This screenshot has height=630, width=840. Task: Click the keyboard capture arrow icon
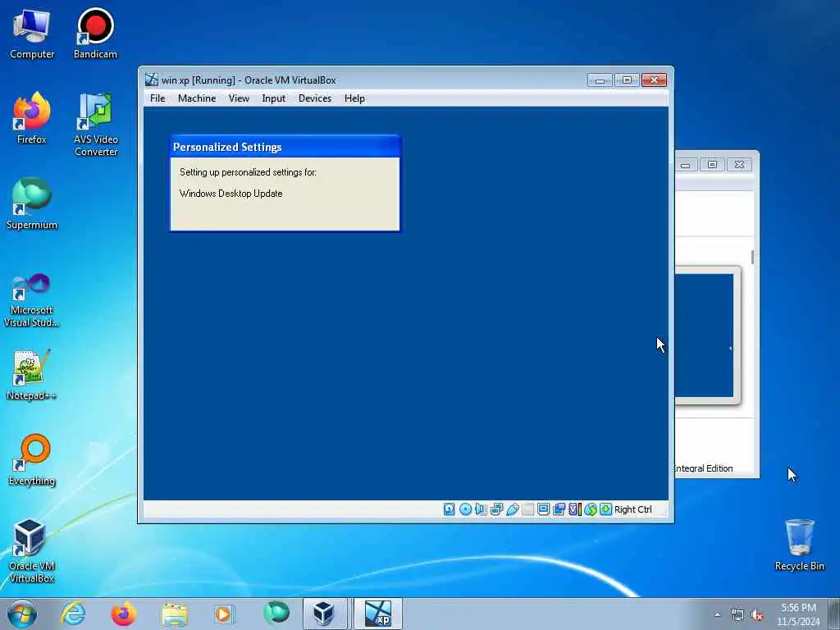coord(605,509)
